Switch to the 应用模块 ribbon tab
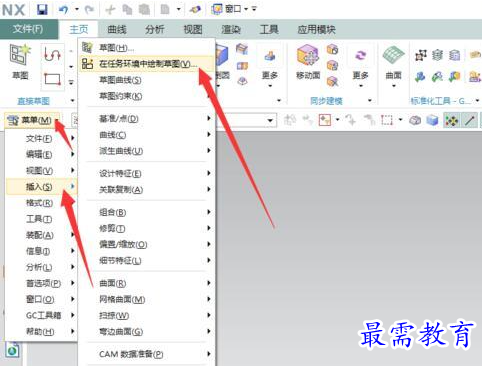The image size is (482, 366). tap(316, 29)
